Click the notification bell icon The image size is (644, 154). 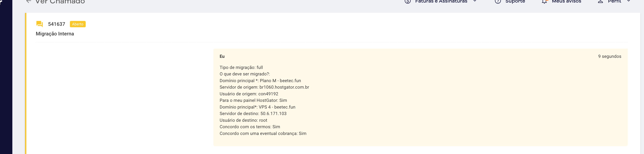[544, 1]
